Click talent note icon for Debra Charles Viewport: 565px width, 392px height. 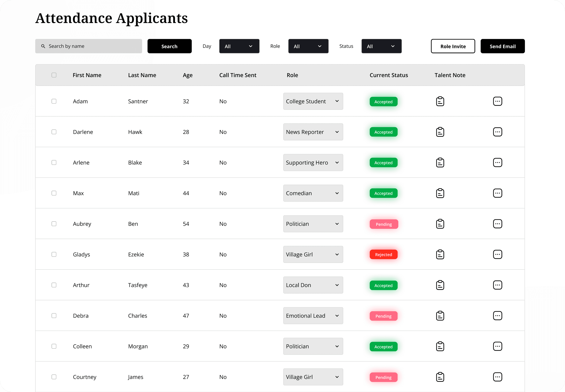440,316
